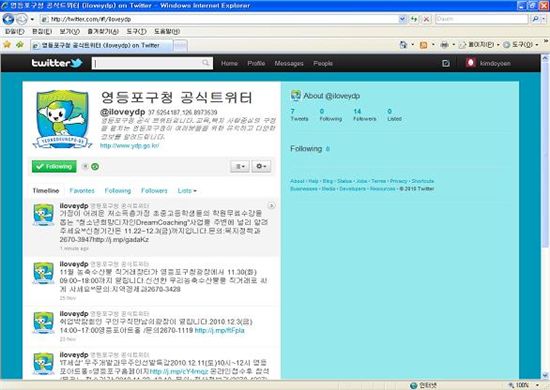Click the large iloveydp profile mascot image
550x390 pixels.
62,119
